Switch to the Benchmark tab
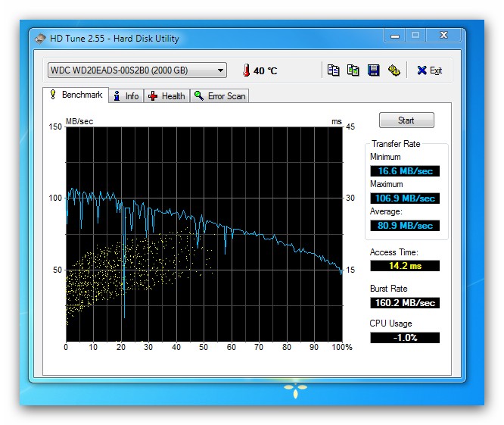 tap(76, 95)
